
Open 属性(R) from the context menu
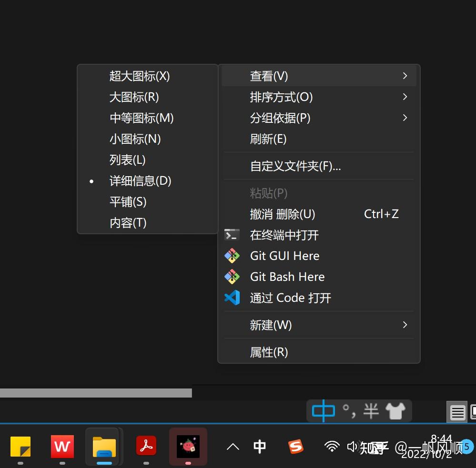pyautogui.click(x=269, y=352)
